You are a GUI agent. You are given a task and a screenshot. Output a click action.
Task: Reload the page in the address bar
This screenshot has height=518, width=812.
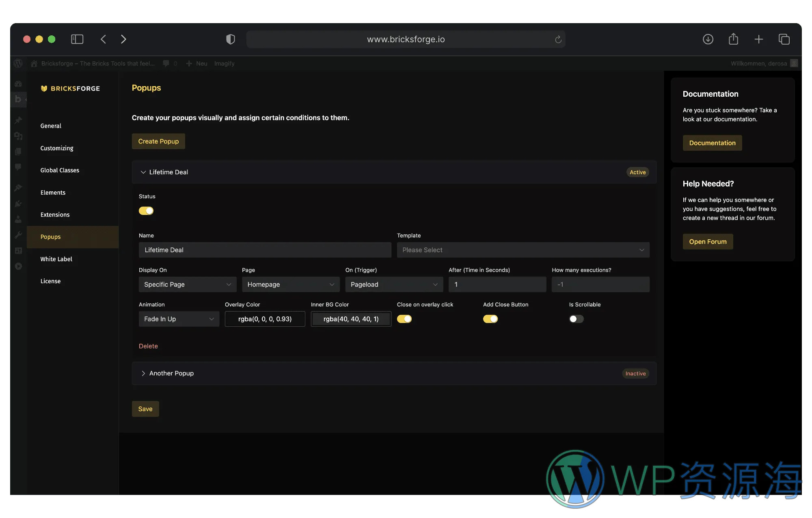point(558,39)
